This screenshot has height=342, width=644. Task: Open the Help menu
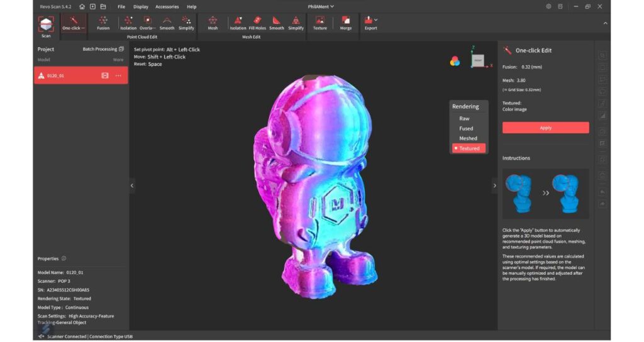pyautogui.click(x=191, y=6)
